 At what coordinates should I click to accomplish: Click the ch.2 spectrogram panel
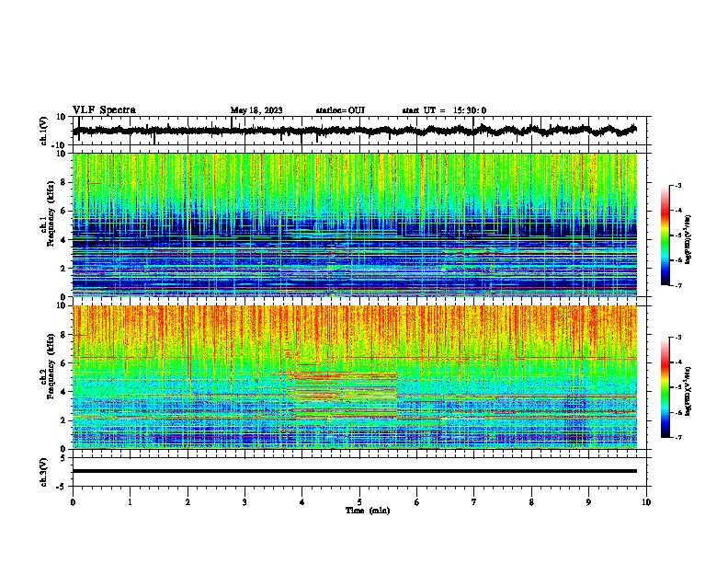[355, 377]
